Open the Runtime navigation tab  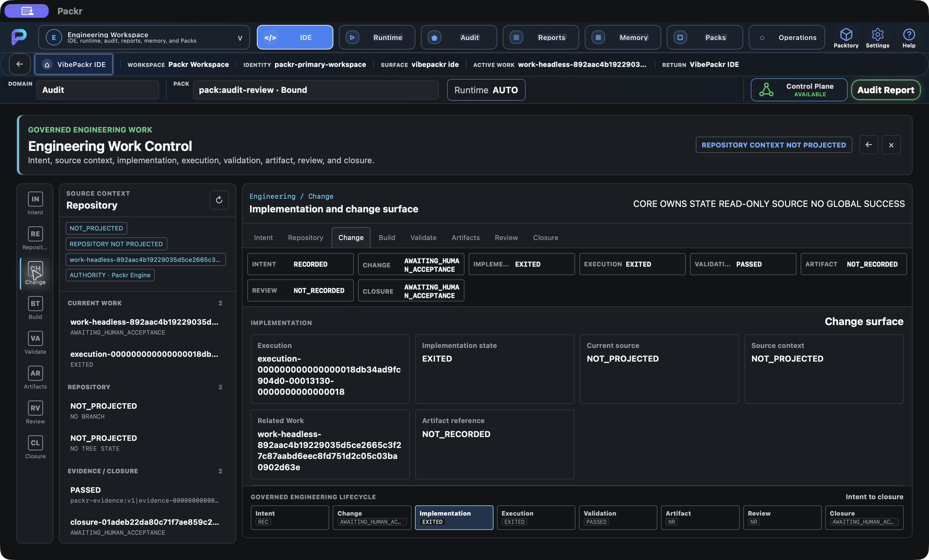pyautogui.click(x=377, y=37)
